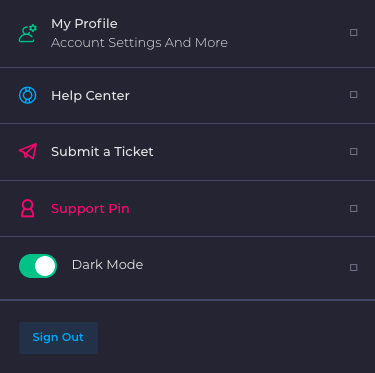375x373 pixels.
Task: Select the Submit a Ticket entry
Action: click(187, 152)
